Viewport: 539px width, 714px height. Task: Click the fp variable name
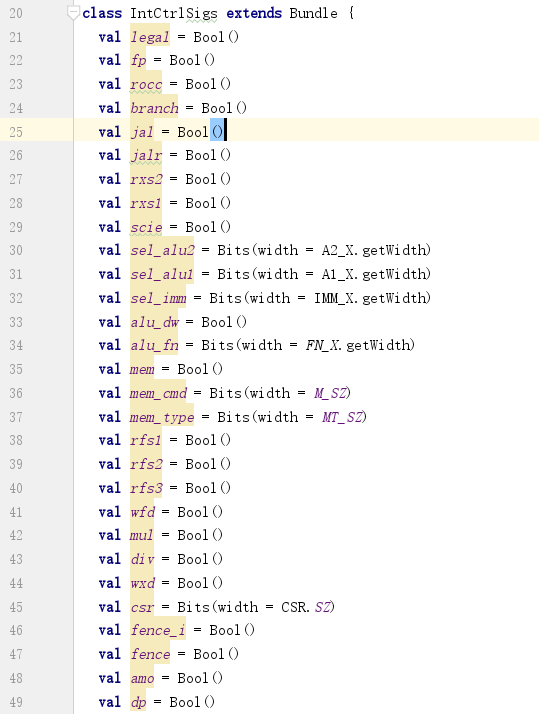138,61
